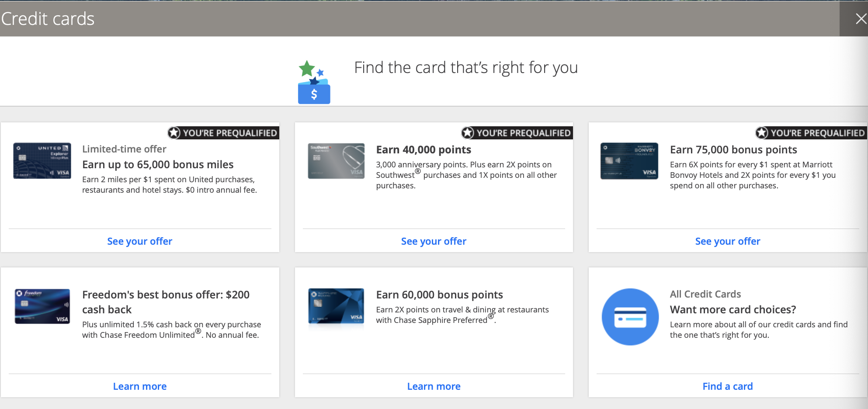Open the Chase Freedom card image
This screenshot has width=868, height=409.
pos(42,306)
